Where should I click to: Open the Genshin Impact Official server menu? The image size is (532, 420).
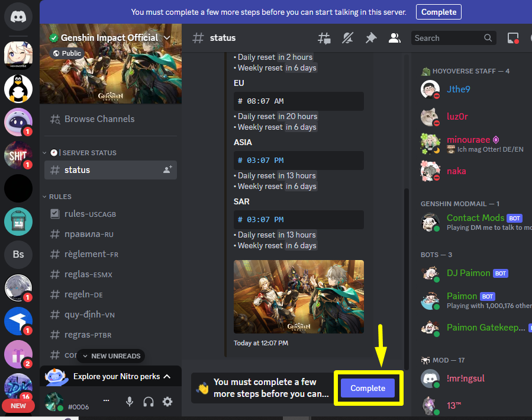(x=111, y=38)
